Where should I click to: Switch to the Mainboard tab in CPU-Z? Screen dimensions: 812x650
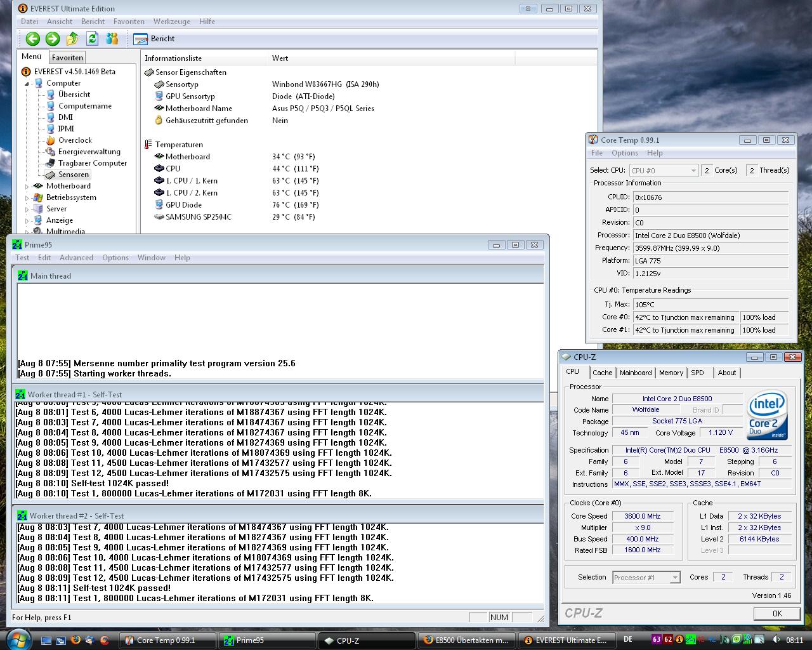[x=636, y=373]
